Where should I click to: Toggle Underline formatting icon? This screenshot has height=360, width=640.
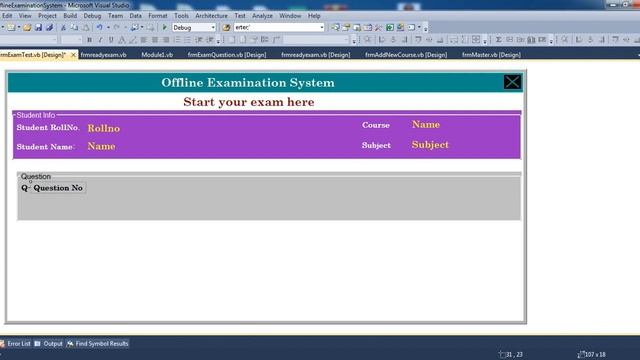pyautogui.click(x=111, y=40)
